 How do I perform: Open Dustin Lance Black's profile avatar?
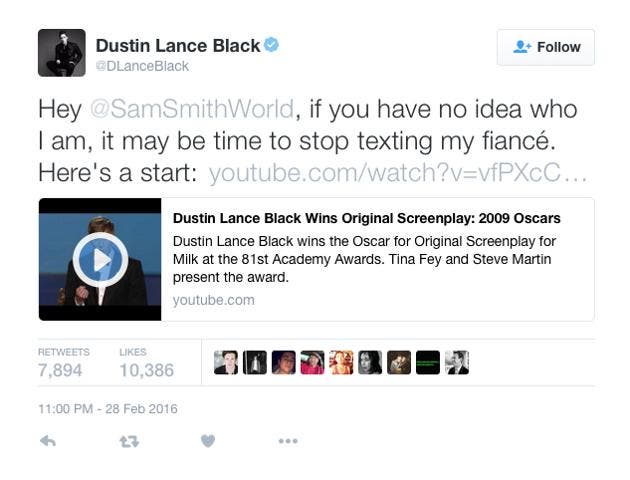(x=62, y=53)
